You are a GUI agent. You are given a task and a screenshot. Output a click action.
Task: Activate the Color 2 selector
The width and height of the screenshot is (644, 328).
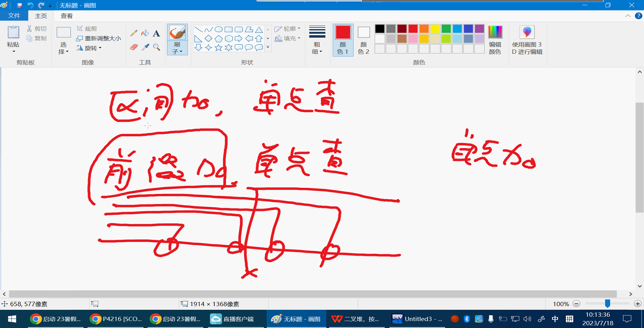[x=364, y=40]
